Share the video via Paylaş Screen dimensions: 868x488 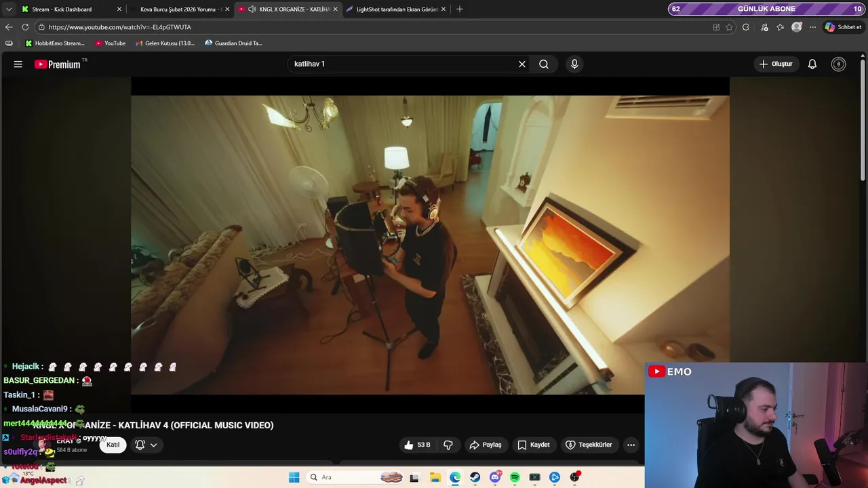pyautogui.click(x=486, y=445)
